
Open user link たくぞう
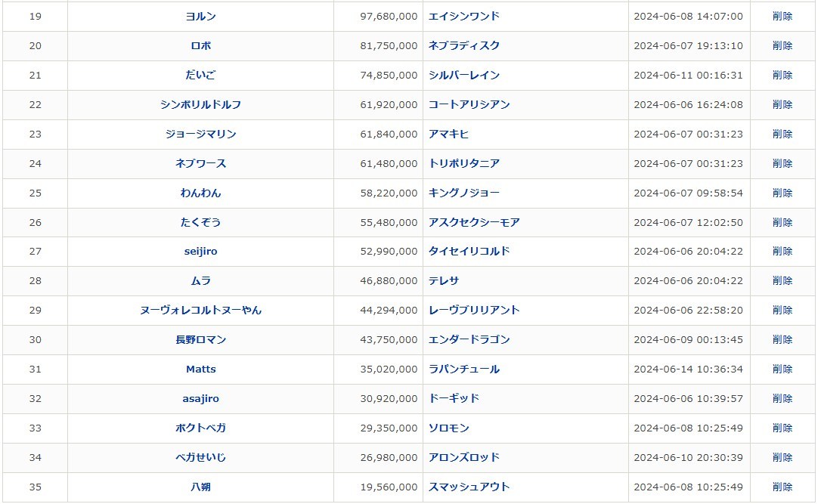tap(200, 222)
